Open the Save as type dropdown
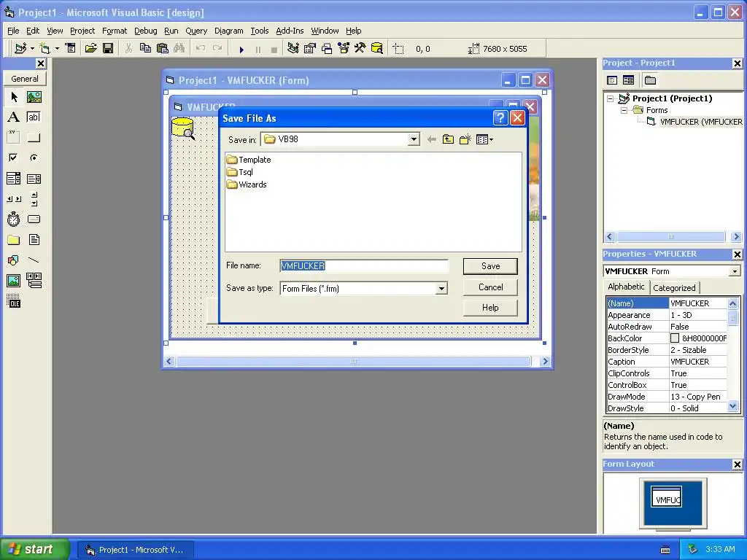This screenshot has width=747, height=560. 441,289
